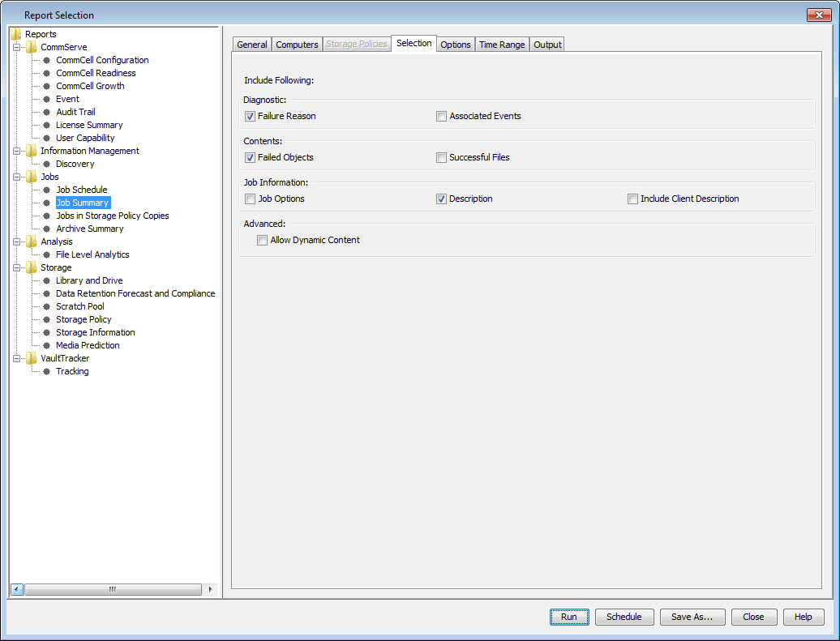Viewport: 840px width, 641px height.
Task: Click the Analysis folder icon
Action: [31, 241]
